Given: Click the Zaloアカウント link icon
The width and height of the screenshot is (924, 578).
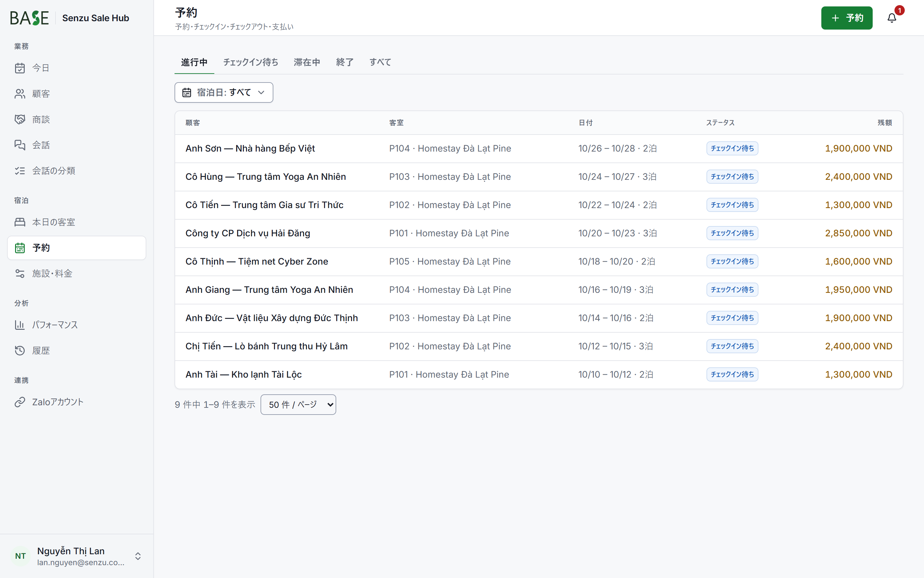Looking at the screenshot, I should [20, 402].
